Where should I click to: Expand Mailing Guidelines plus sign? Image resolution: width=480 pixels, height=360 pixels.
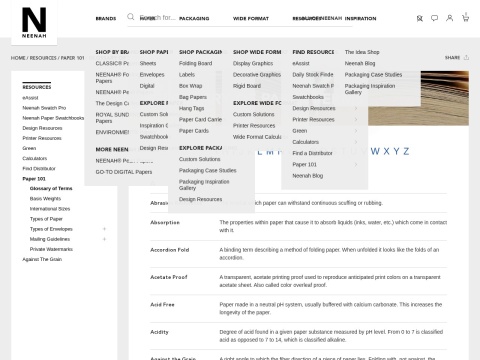click(x=104, y=239)
